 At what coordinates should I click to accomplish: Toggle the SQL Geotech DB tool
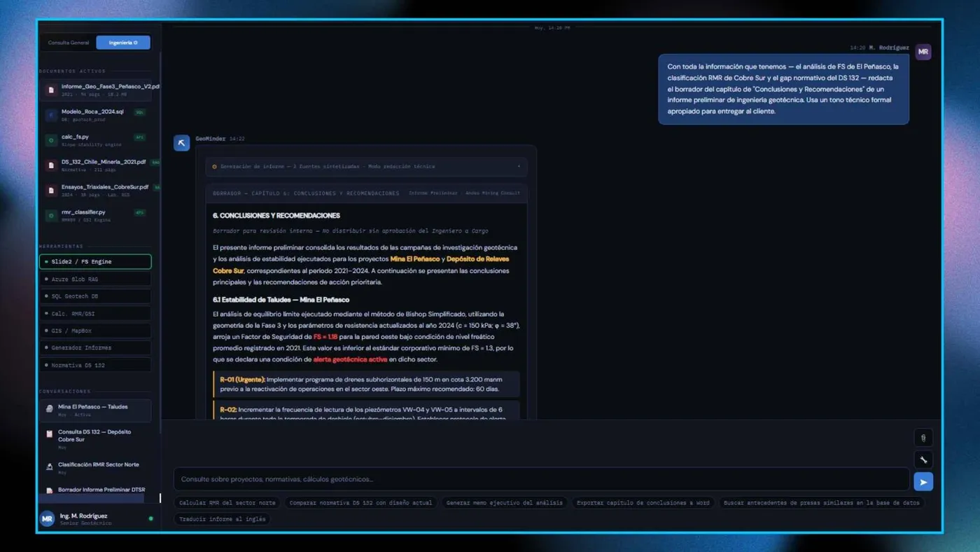pyautogui.click(x=95, y=296)
